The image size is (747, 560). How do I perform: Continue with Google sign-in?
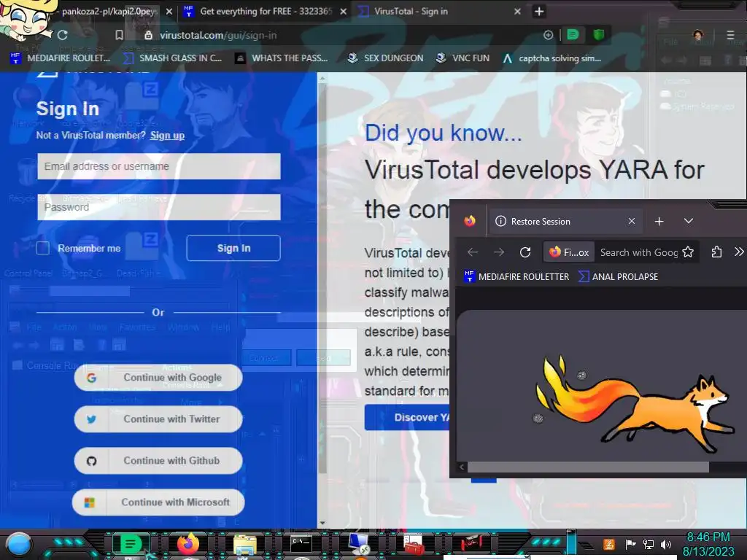point(158,378)
